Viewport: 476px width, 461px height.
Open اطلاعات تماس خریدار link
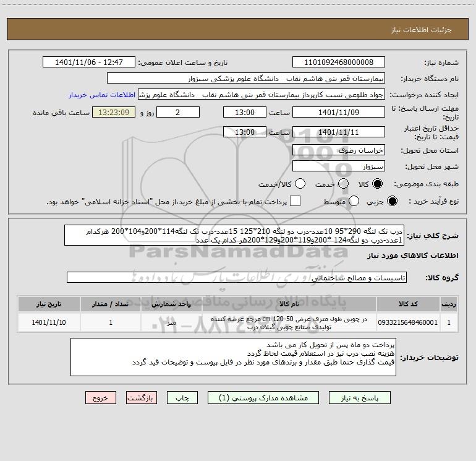(x=102, y=95)
